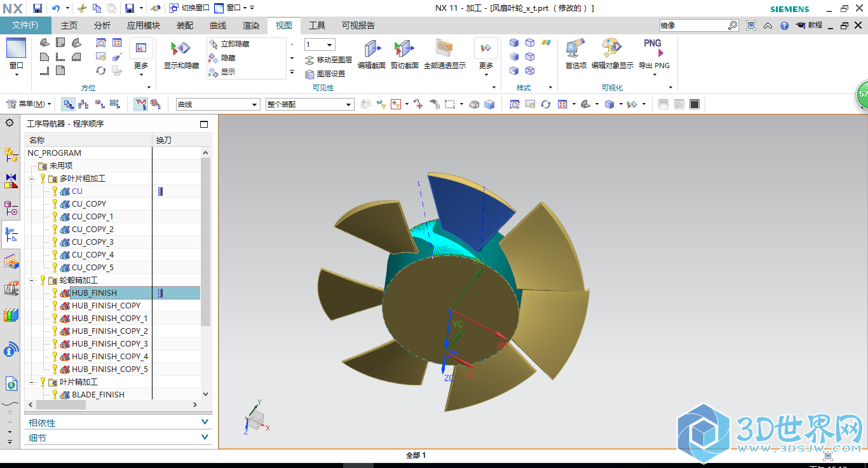Select the medium gray gradient background swatch
The width and height of the screenshot is (868, 468).
click(679, 104)
